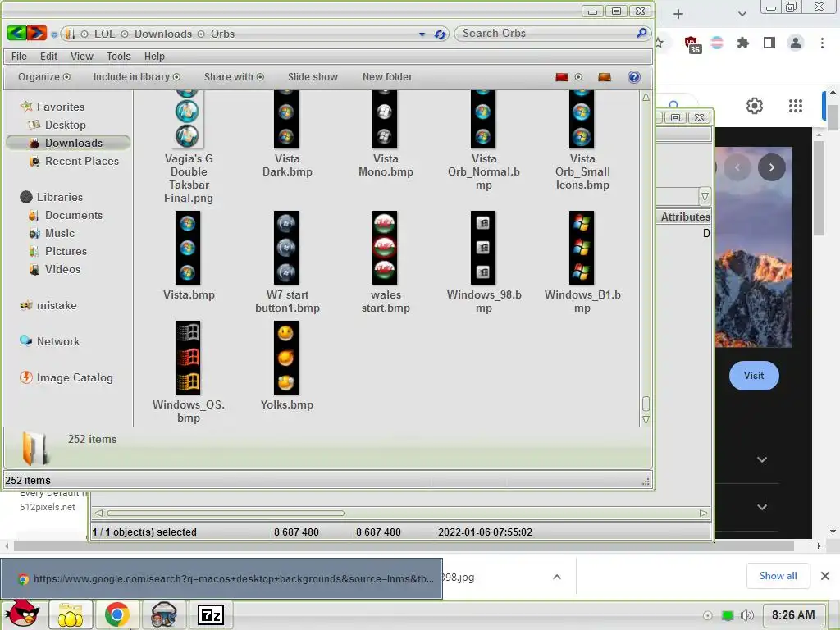Open Chrome from the taskbar

116,614
